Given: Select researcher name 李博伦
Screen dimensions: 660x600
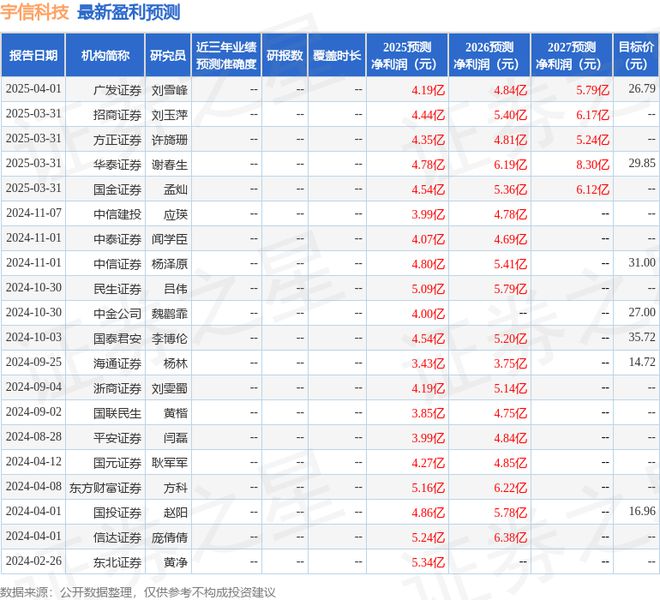Looking at the screenshot, I should (x=169, y=339).
